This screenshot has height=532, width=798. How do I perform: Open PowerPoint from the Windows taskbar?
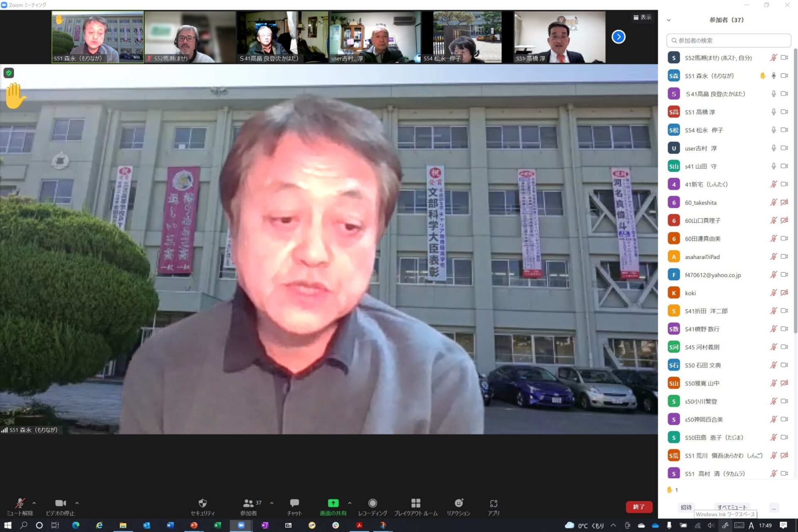pos(193,525)
